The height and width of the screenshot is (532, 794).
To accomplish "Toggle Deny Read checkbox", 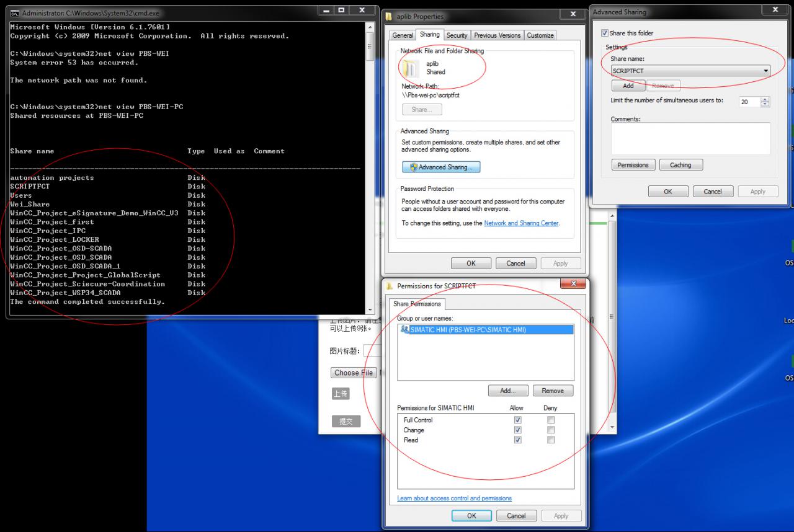I will tap(551, 440).
